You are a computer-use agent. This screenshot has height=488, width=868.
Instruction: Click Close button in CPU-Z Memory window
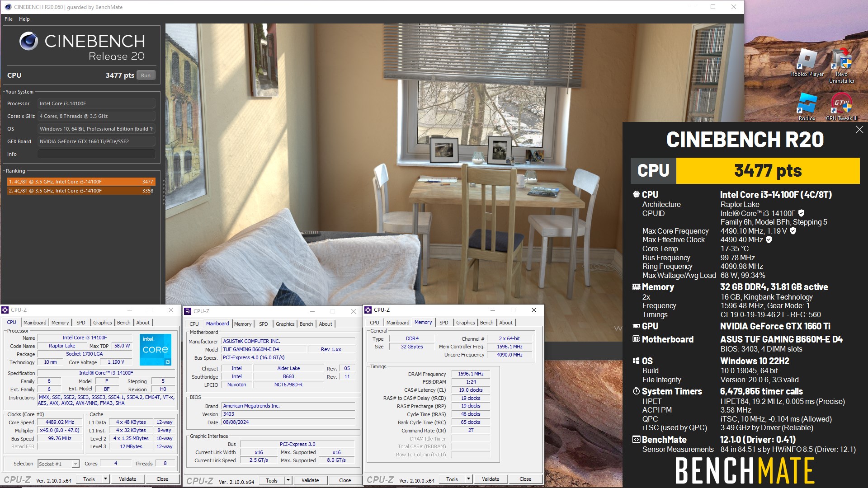coord(525,479)
